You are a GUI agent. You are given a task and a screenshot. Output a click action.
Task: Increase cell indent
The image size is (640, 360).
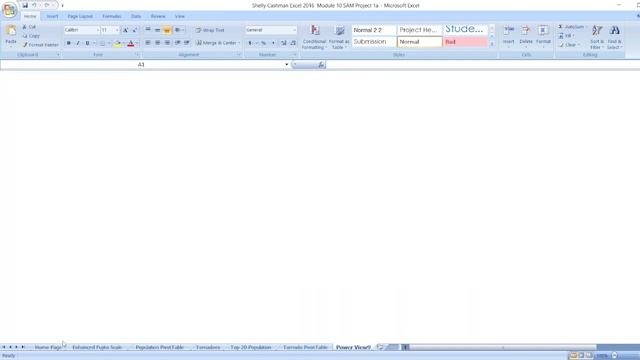tap(187, 43)
